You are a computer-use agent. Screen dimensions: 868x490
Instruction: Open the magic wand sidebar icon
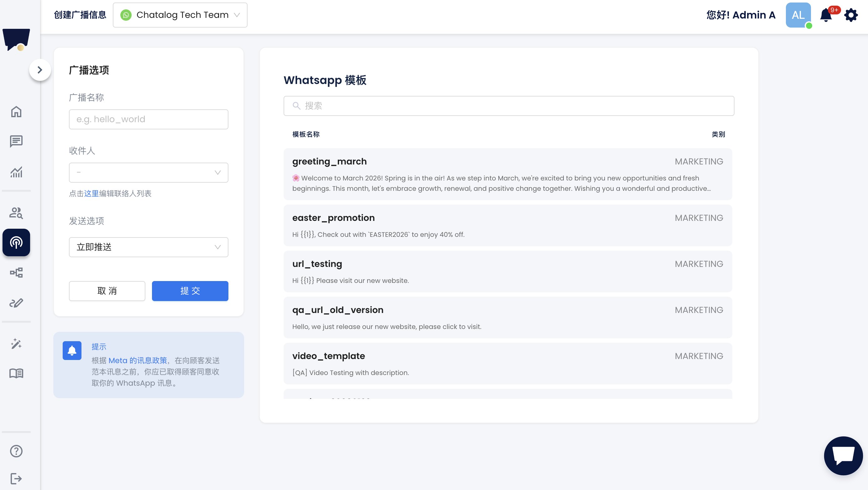pyautogui.click(x=16, y=344)
